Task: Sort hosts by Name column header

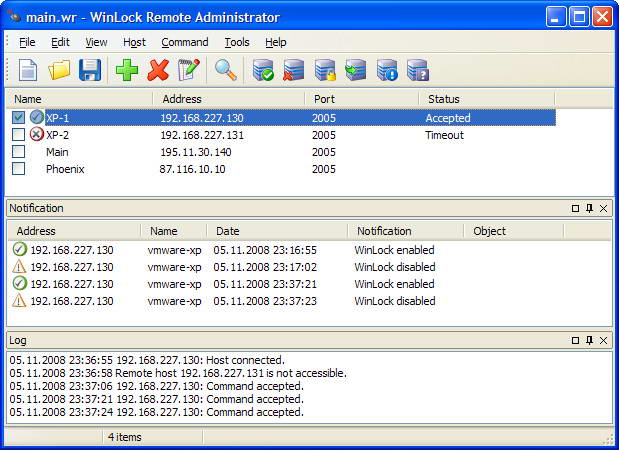Action: pyautogui.click(x=79, y=99)
